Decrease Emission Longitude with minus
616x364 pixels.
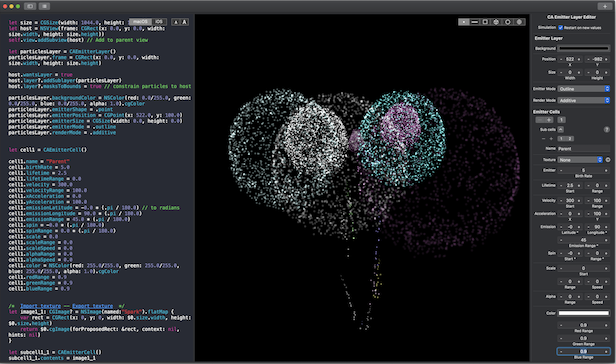pyautogui.click(x=588, y=227)
